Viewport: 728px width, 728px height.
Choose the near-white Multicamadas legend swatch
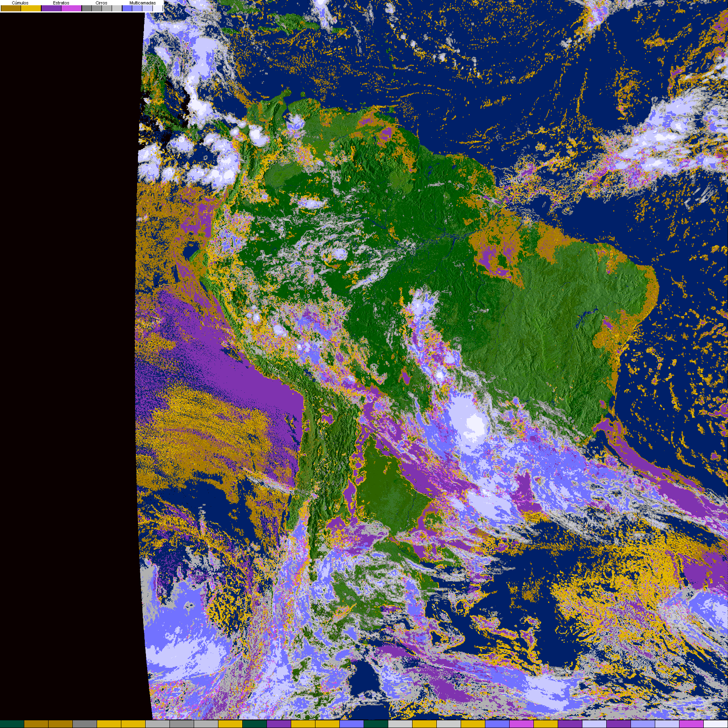coord(157,8)
